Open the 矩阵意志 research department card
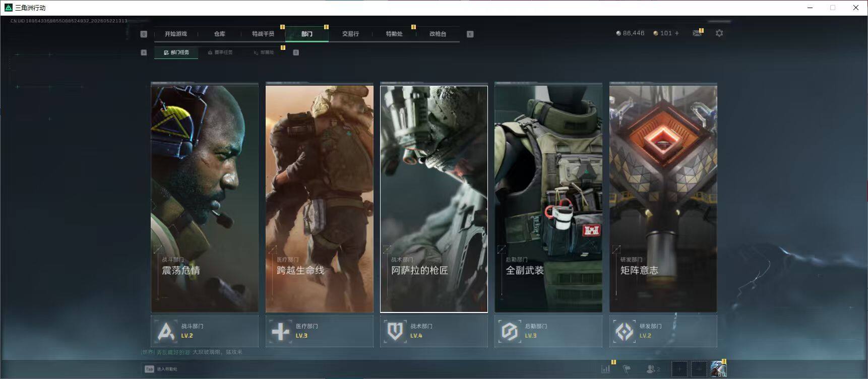This screenshot has height=379, width=868. click(663, 199)
